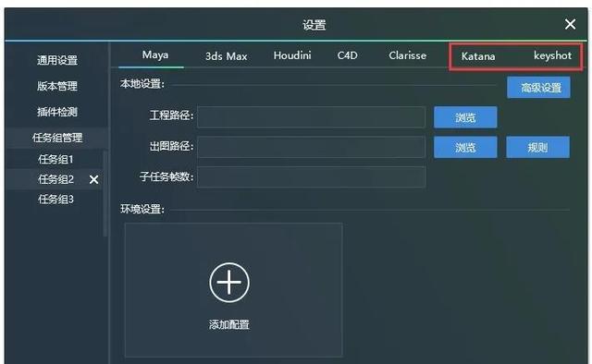
Task: Close the 设置 dialog with X
Action: (570, 25)
